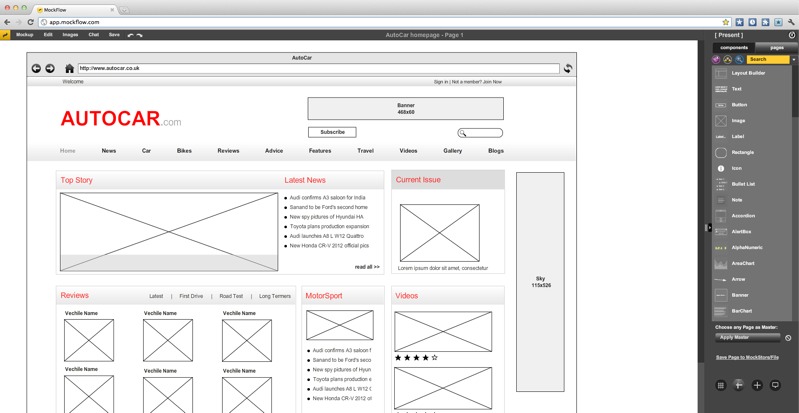Screen dimensions: 799x413
Task: Undo the last action with the undo arrow
Action: (130, 35)
